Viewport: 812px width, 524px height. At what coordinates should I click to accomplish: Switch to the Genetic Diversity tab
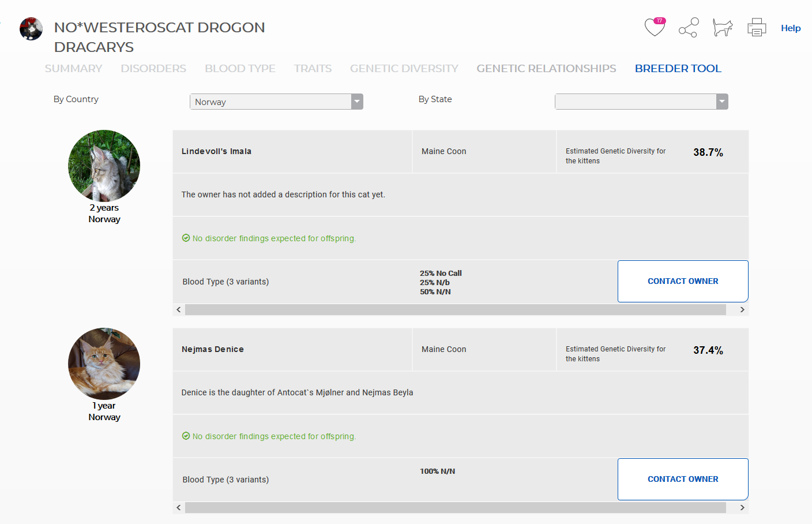coord(404,68)
